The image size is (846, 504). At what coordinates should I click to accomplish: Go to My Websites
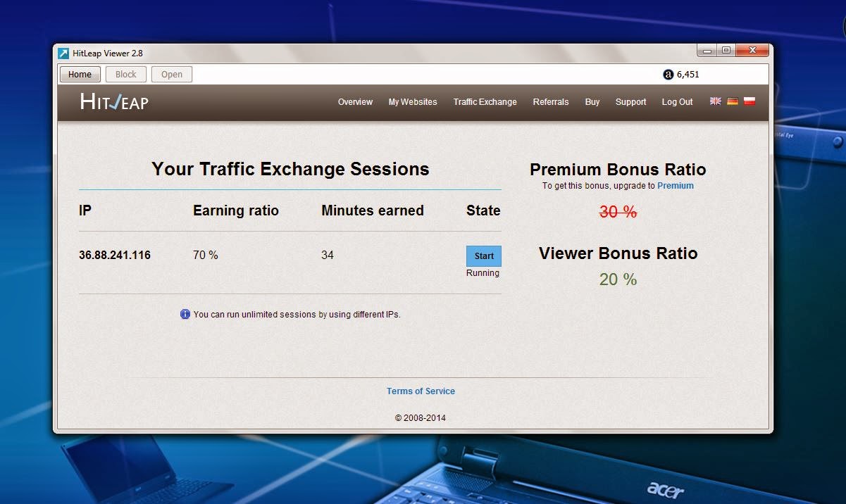click(x=413, y=102)
